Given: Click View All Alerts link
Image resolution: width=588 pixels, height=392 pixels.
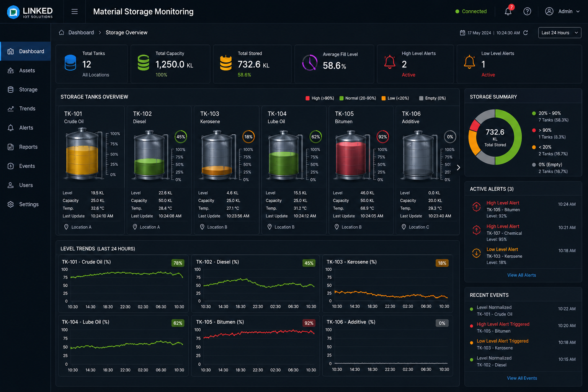Looking at the screenshot, I should pyautogui.click(x=521, y=275).
